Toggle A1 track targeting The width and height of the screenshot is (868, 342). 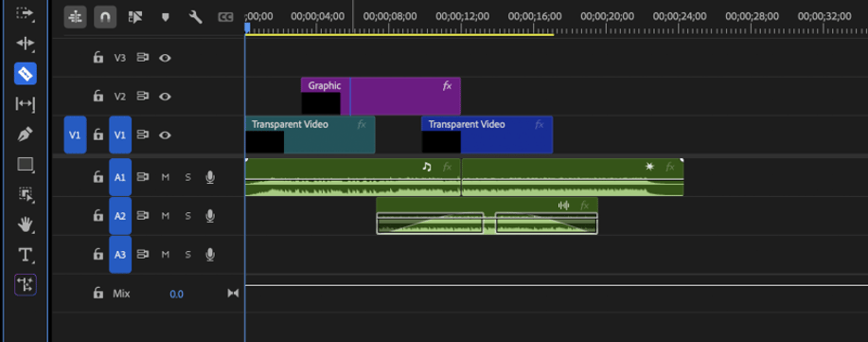tap(120, 177)
